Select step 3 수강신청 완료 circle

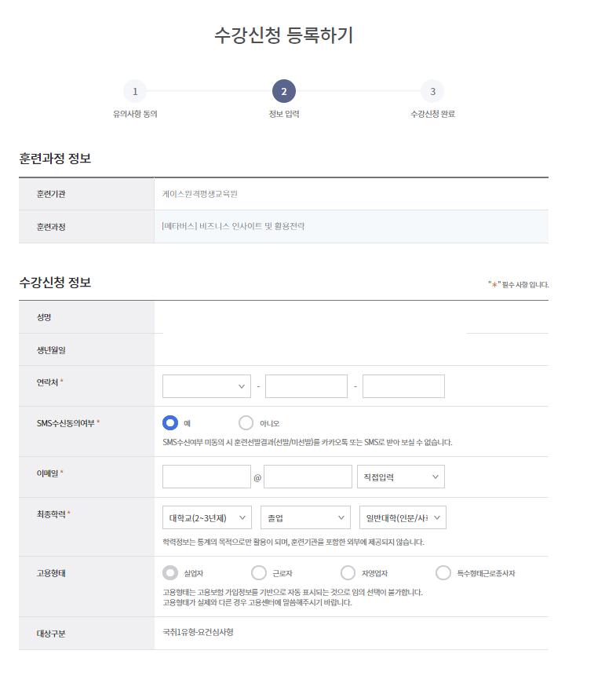(x=432, y=91)
